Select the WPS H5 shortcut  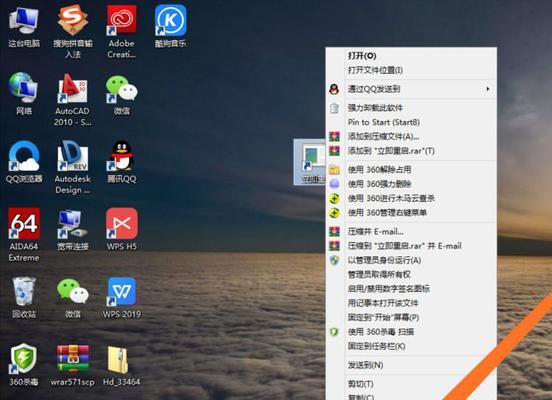coord(121,229)
